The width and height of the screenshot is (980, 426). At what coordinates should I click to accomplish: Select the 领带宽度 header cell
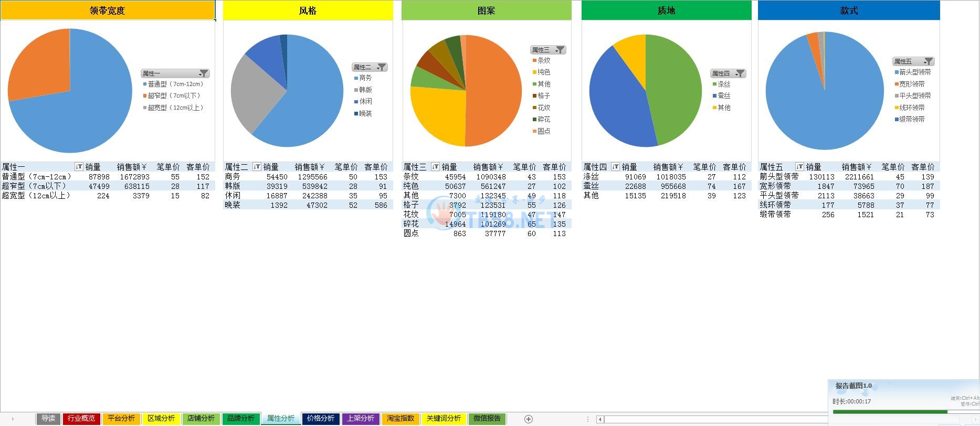[x=107, y=10]
